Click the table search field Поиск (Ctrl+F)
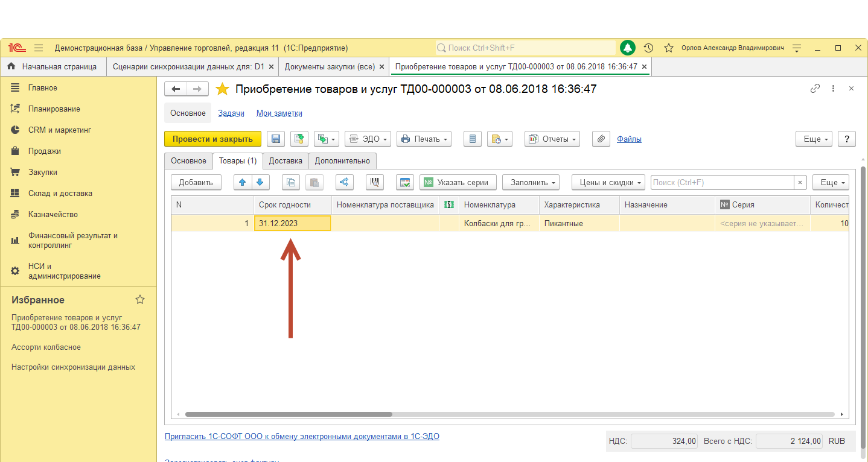 point(721,182)
